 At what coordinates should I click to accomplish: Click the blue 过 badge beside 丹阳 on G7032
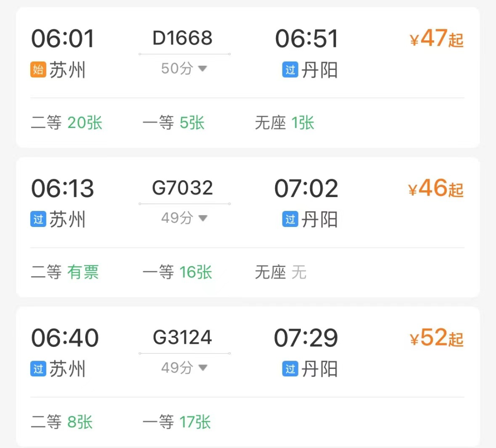point(290,219)
